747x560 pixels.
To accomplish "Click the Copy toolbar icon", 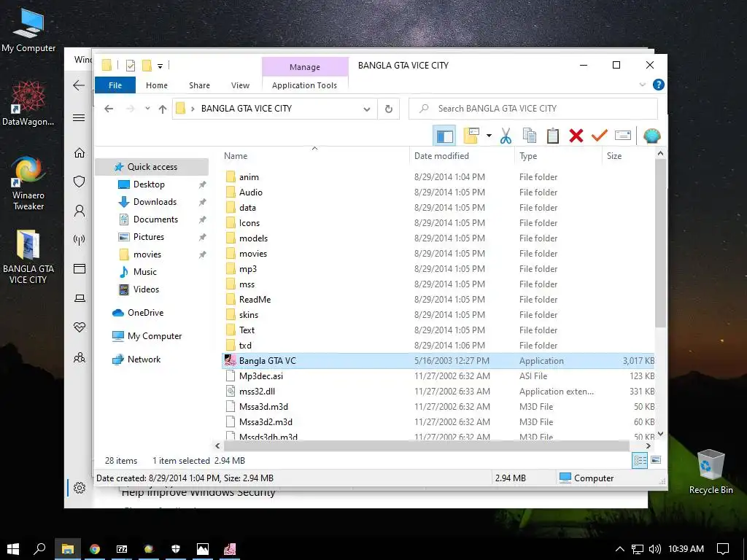I will click(x=530, y=136).
